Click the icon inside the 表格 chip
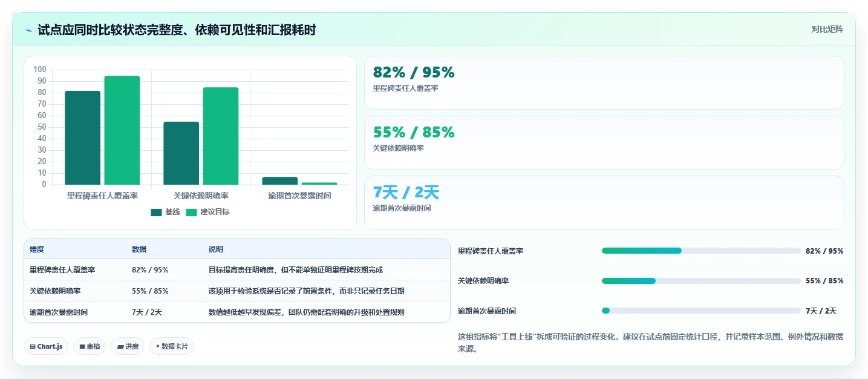The height and width of the screenshot is (379, 868). [x=82, y=346]
